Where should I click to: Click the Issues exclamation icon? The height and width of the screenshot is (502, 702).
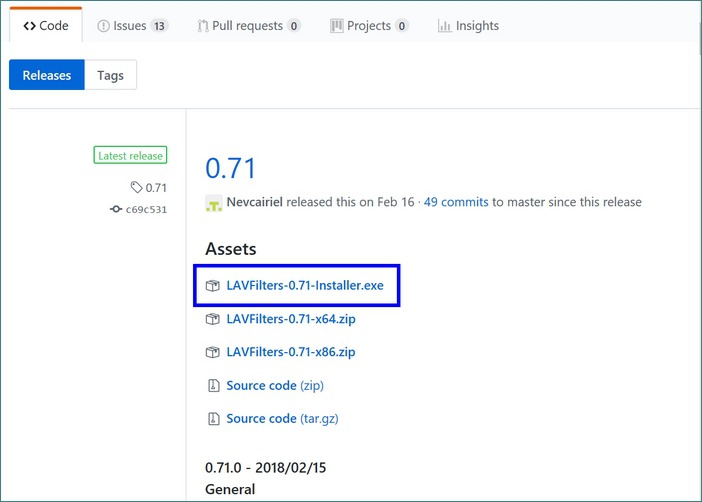pyautogui.click(x=103, y=26)
